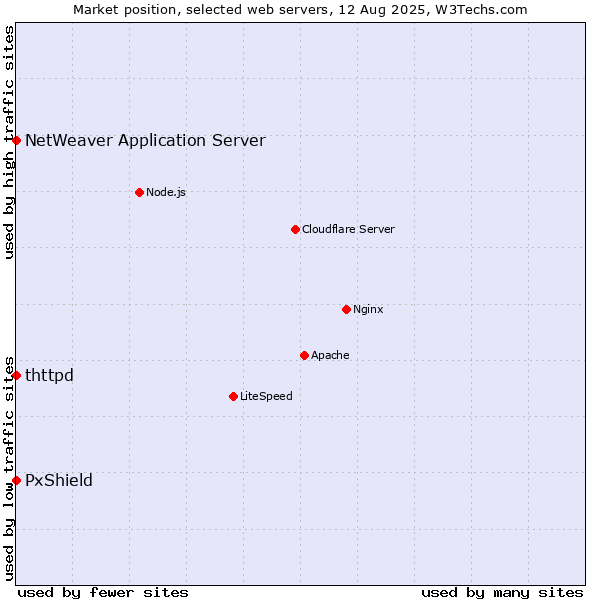This screenshot has width=600, height=600.
Task: Click the 'used by fewer sites' axis label
Action: 103,593
